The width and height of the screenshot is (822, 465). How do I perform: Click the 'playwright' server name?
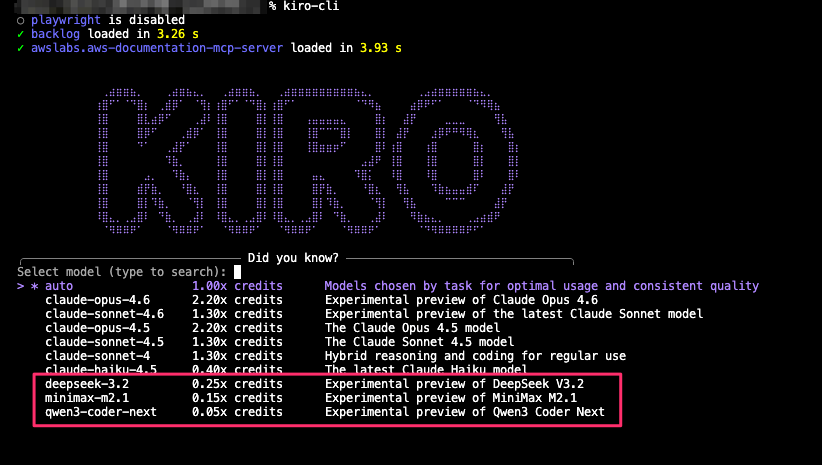[x=66, y=20]
